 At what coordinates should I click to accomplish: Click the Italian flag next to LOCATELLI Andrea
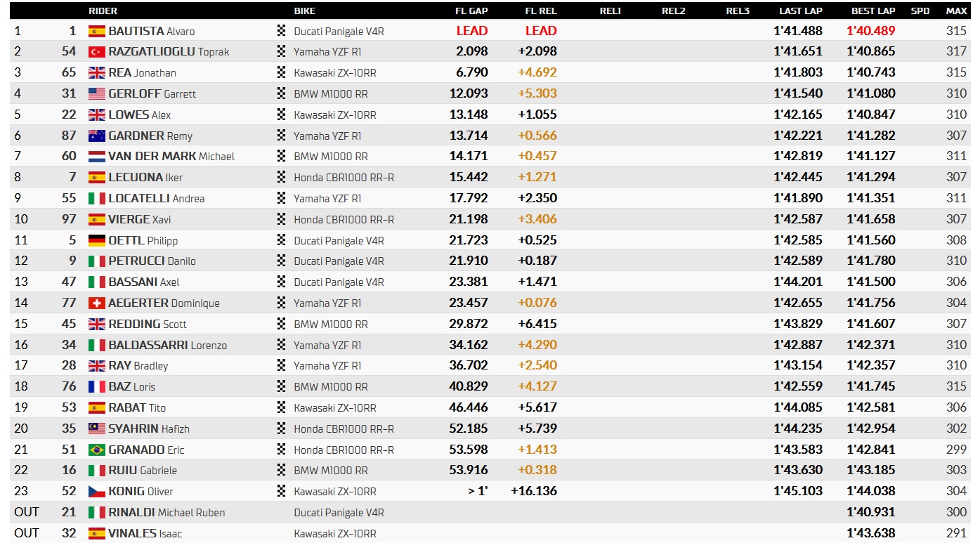tap(97, 198)
